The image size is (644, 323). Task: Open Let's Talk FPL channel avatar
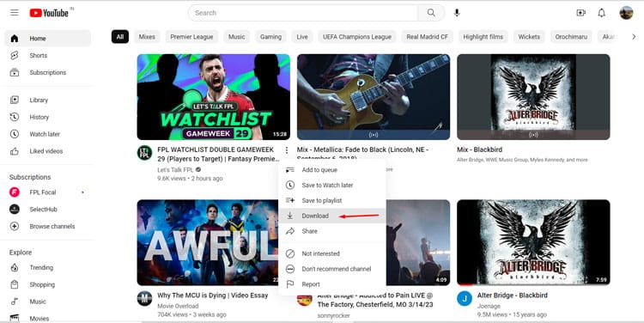coord(144,153)
